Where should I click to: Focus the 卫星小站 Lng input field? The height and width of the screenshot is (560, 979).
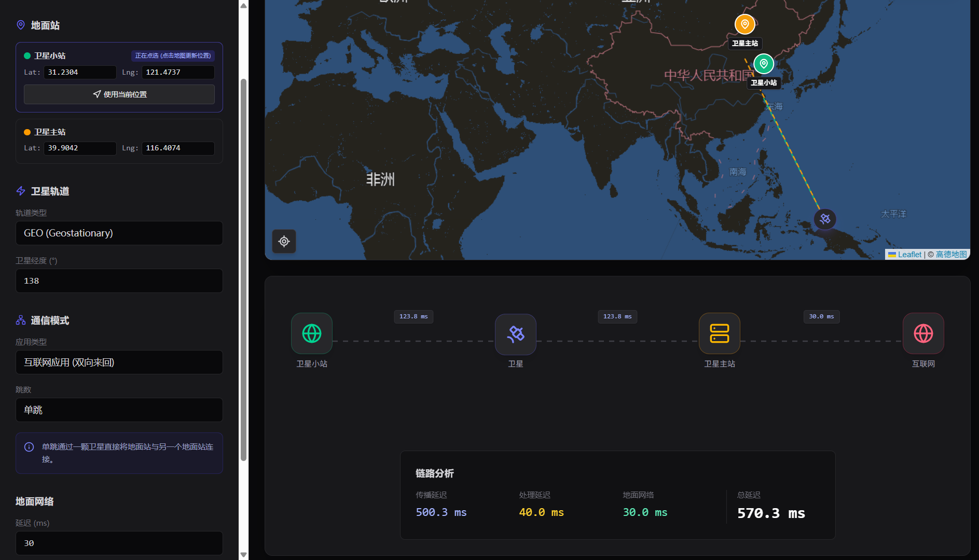coord(178,72)
